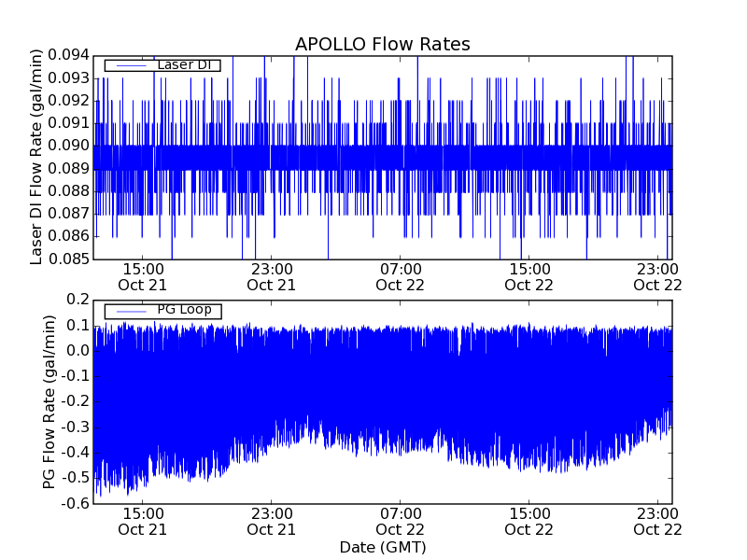Viewport: 747px width, 560px height.
Task: Click the "Laser DI Flow Rate (gal/min)" axis label
Action: (37, 157)
